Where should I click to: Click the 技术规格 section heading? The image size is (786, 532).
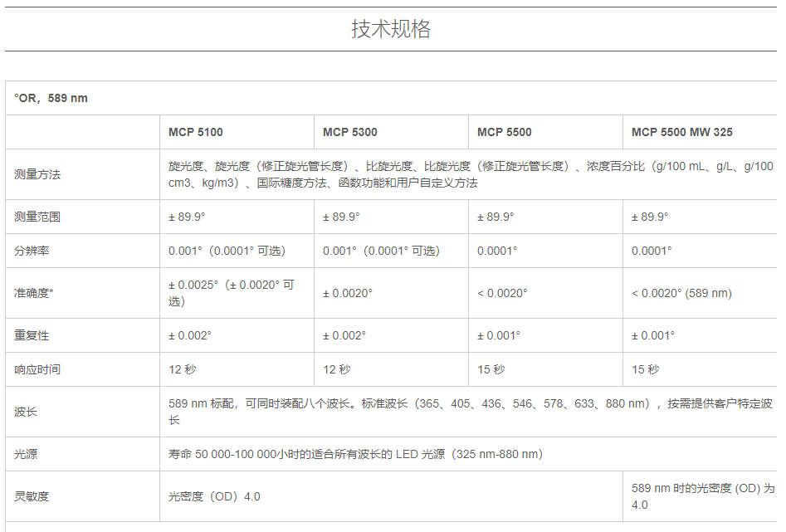(x=391, y=29)
